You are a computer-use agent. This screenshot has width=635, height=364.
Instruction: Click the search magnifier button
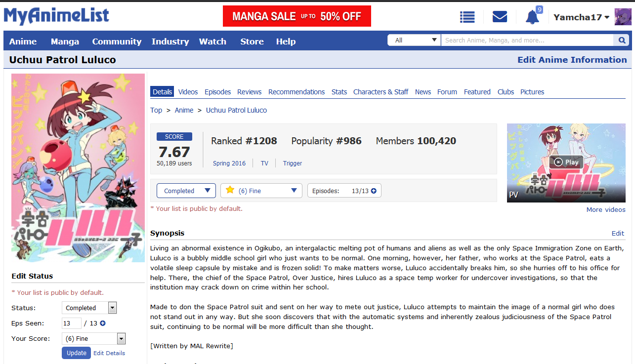click(621, 40)
